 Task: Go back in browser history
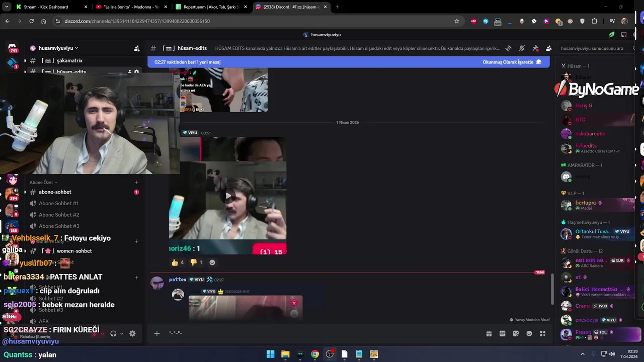pyautogui.click(x=7, y=21)
